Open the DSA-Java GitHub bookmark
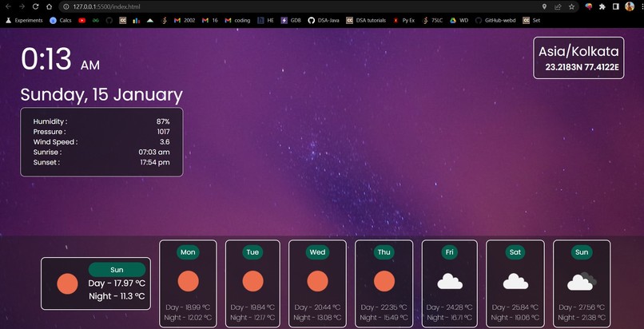The height and width of the screenshot is (329, 644). (x=324, y=20)
